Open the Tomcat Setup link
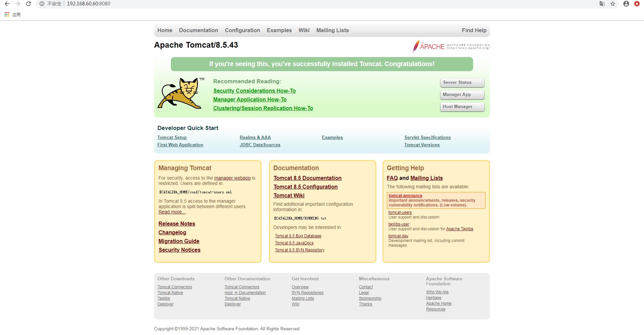Screen dimensions: 644x335 pyautogui.click(x=172, y=137)
